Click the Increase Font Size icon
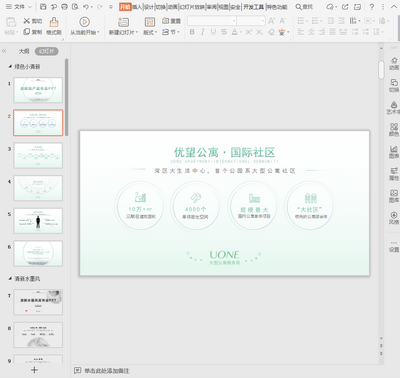 tap(272, 21)
